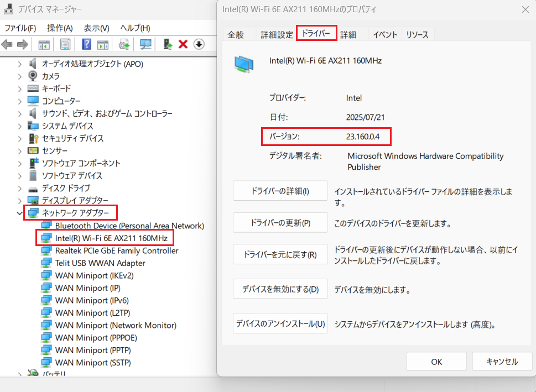Expand the ディスプレイ アダプター category

point(20,200)
